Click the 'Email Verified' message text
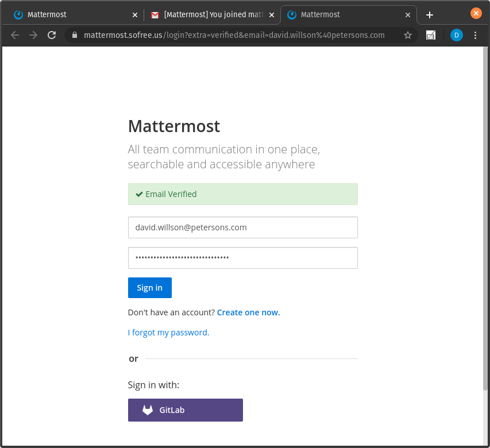 tap(171, 194)
